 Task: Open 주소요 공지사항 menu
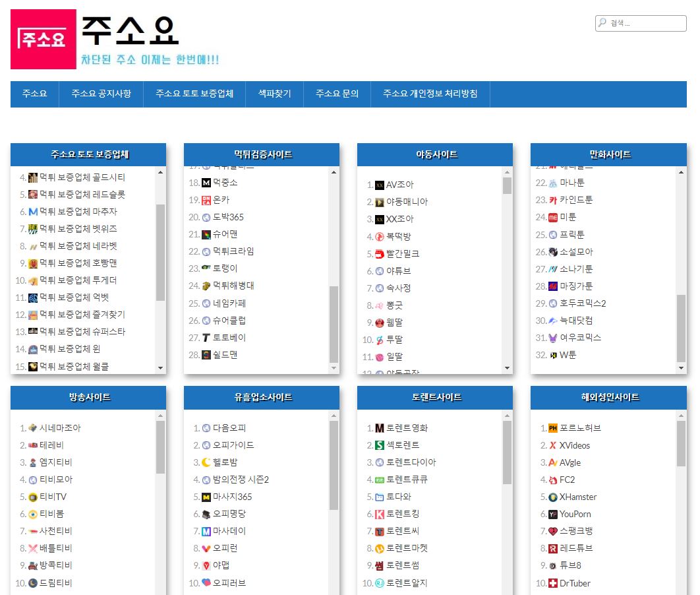coord(102,94)
